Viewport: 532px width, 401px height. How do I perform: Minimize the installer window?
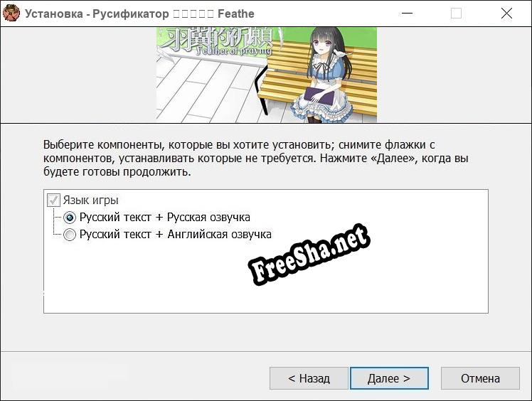(407, 14)
